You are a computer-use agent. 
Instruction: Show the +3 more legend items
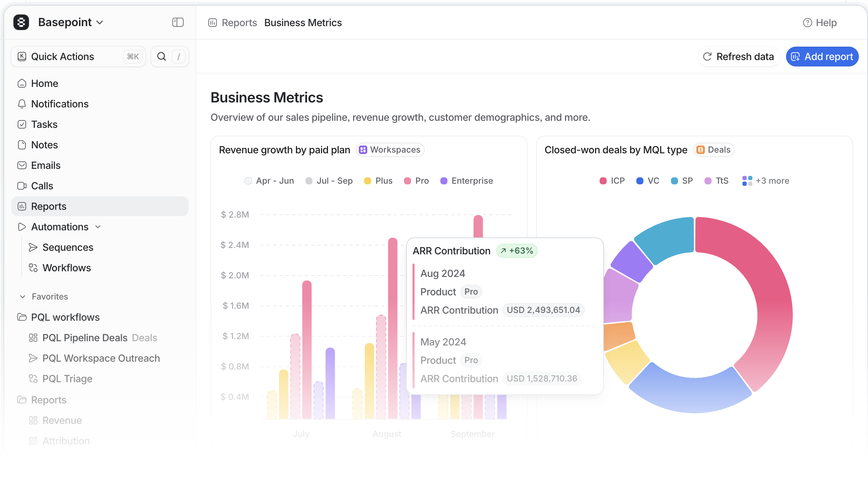tap(766, 181)
